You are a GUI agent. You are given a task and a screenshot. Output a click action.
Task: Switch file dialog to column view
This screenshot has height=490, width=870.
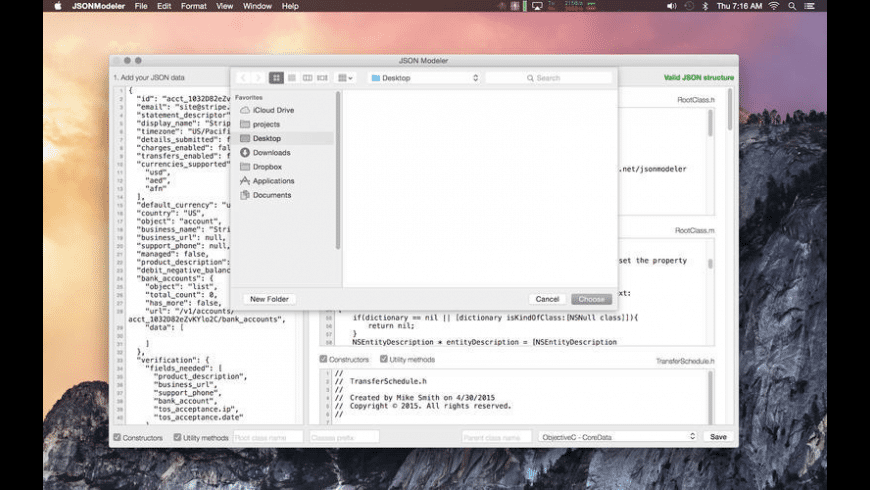(307, 78)
